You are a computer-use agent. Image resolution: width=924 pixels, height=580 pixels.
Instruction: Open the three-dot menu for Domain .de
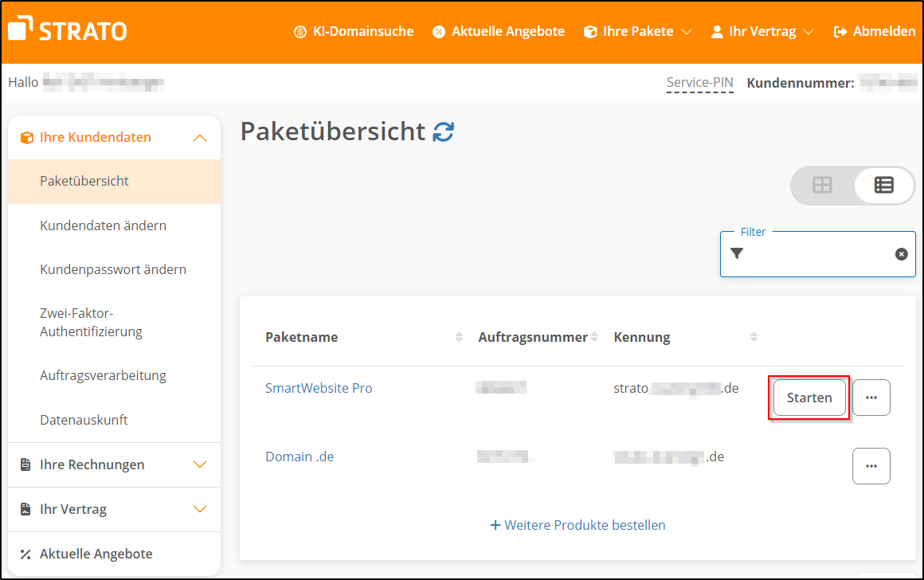pos(871,466)
